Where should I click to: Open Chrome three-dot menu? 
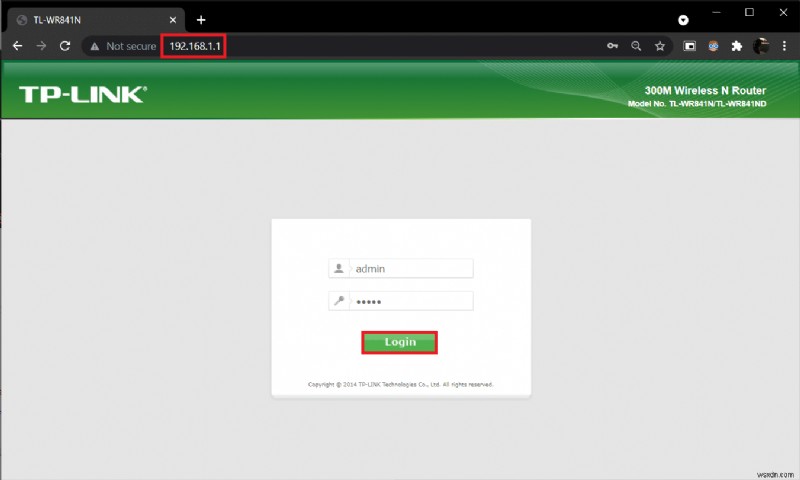click(x=784, y=46)
